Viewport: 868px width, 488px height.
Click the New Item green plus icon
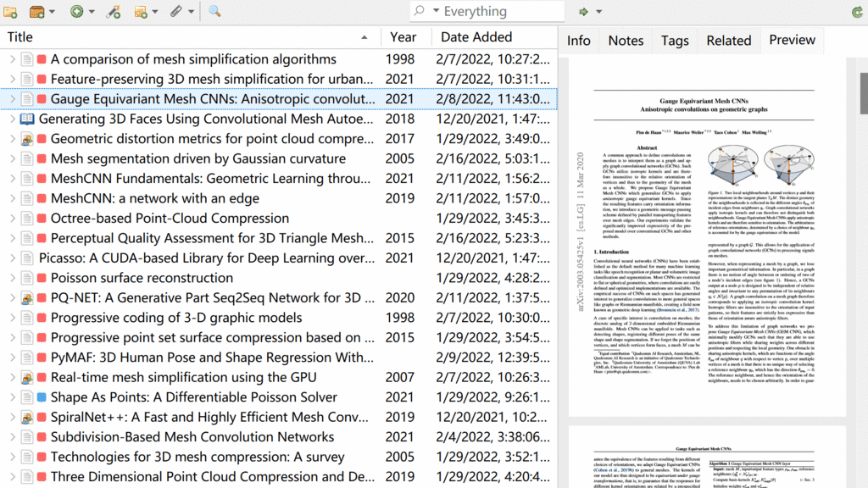pyautogui.click(x=76, y=12)
